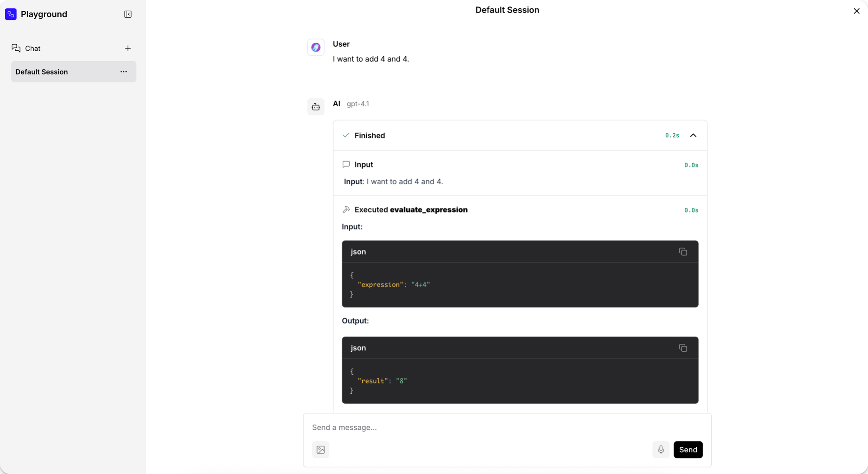Click the green Finished checkmark
The width and height of the screenshot is (868, 474).
coord(345,135)
